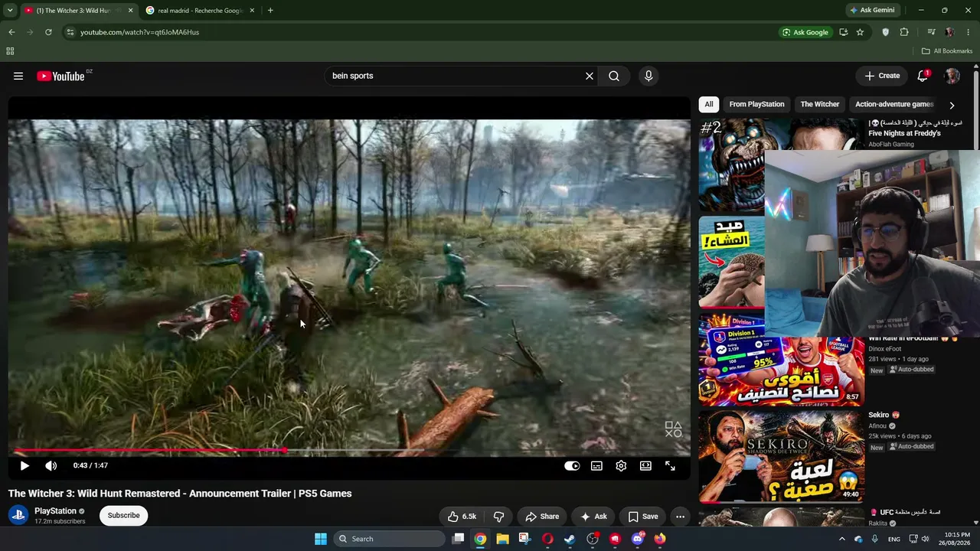Viewport: 980px width, 551px height.
Task: Open the three-dot more actions menu under the video
Action: [680, 517]
